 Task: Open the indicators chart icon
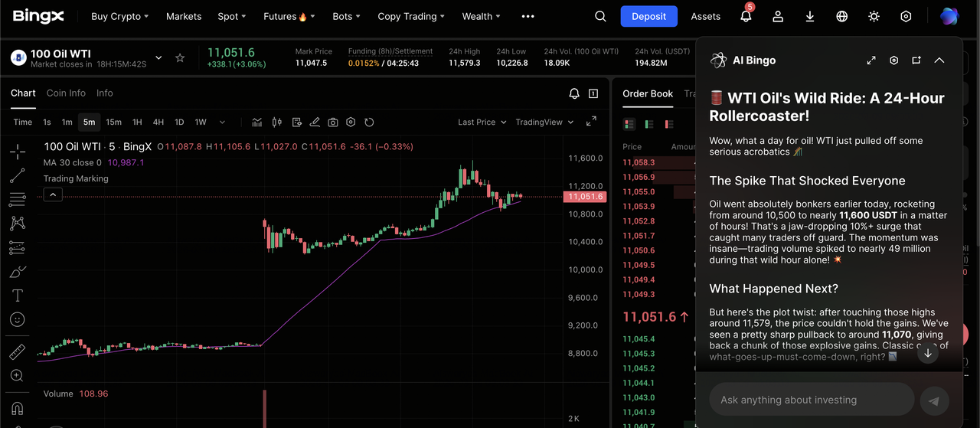[x=257, y=123]
